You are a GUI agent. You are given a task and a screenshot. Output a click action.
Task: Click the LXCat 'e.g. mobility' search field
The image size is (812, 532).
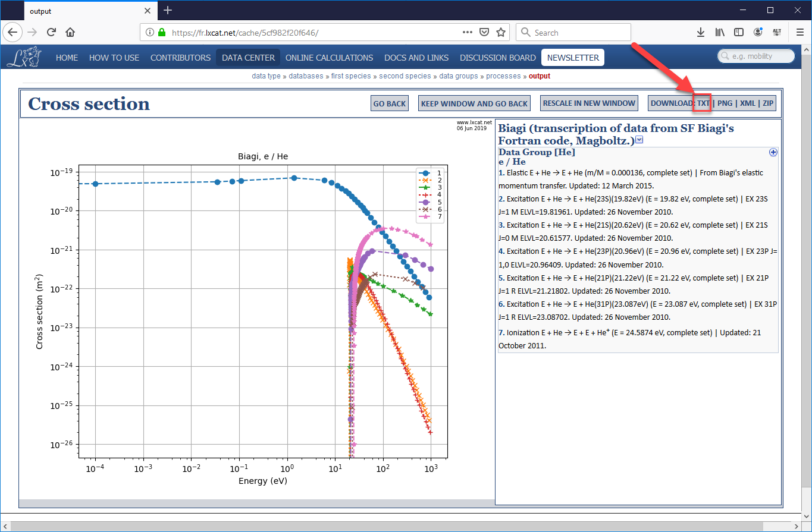pos(760,56)
